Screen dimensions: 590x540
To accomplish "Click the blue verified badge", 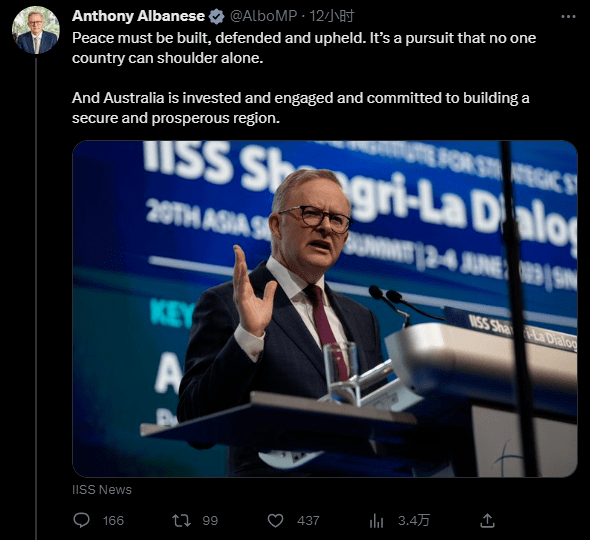I will [216, 17].
